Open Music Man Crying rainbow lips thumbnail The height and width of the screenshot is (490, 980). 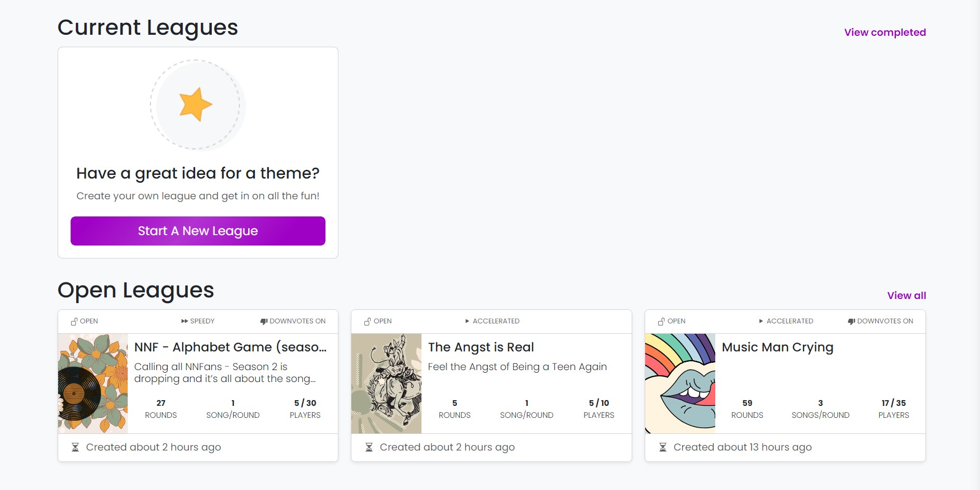(680, 384)
